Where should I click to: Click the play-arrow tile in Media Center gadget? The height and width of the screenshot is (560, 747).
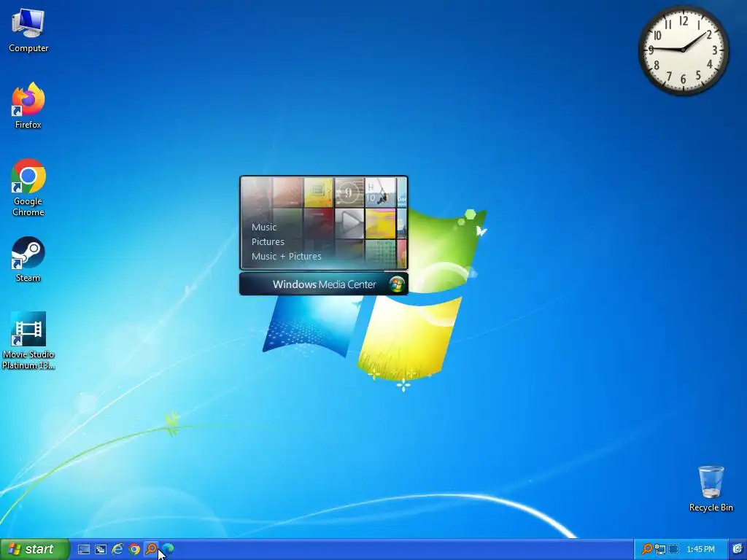349,223
